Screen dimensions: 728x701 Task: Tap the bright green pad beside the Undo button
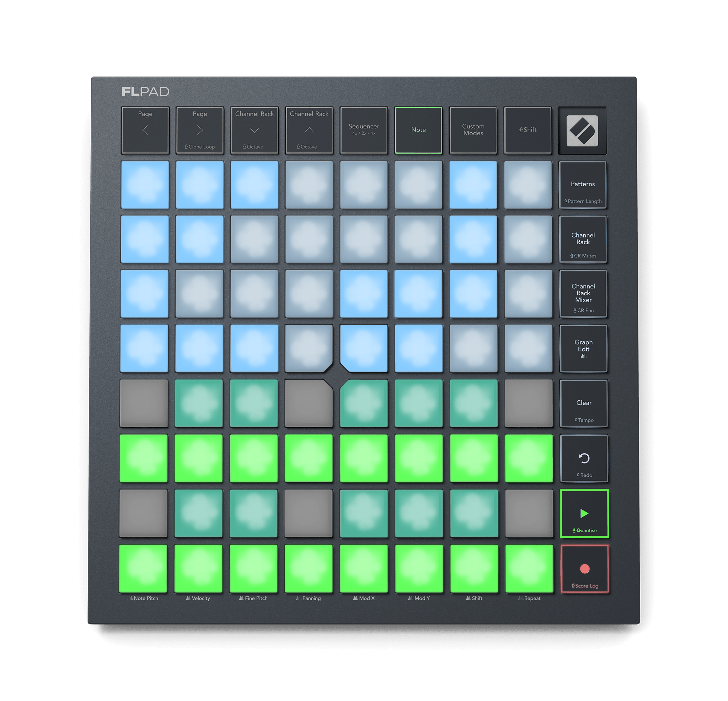coord(529,459)
